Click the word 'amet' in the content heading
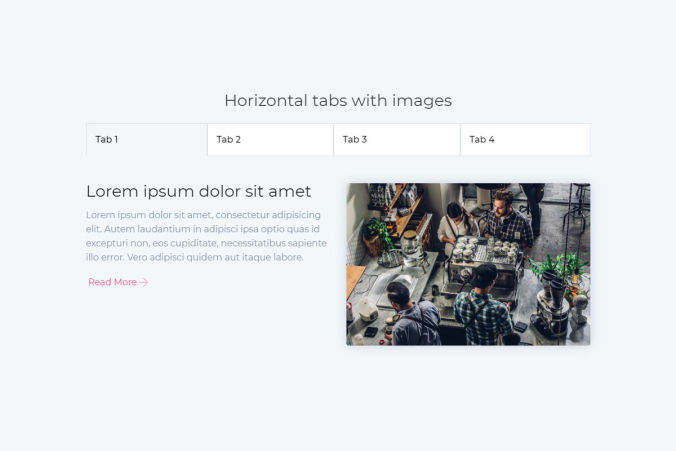The height and width of the screenshot is (451, 676). (x=289, y=191)
